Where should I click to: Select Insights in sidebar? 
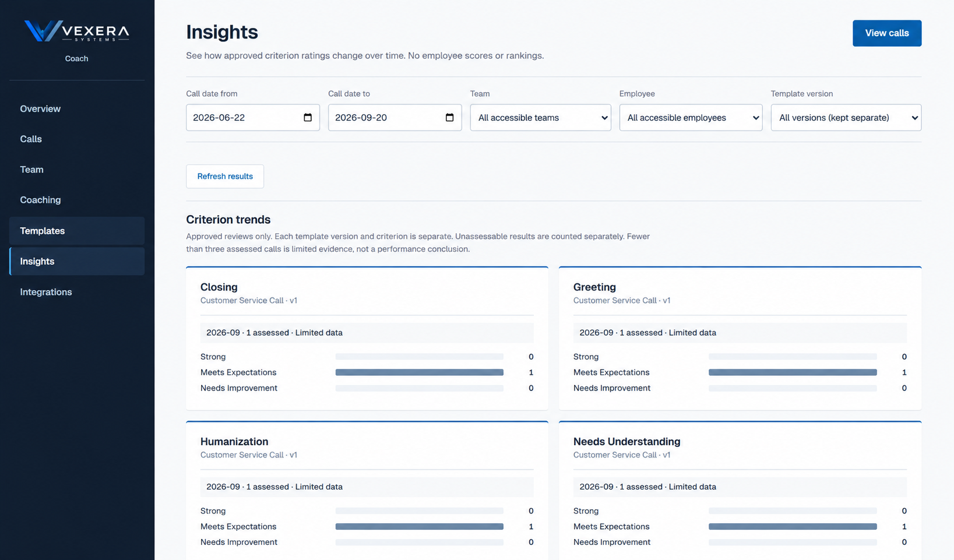pyautogui.click(x=77, y=261)
